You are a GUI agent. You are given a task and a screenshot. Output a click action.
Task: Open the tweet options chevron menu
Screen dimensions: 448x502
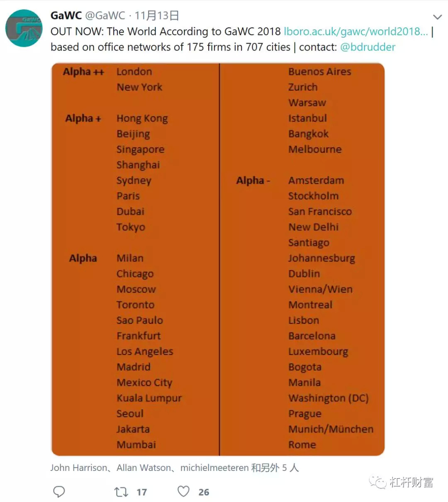(437, 17)
